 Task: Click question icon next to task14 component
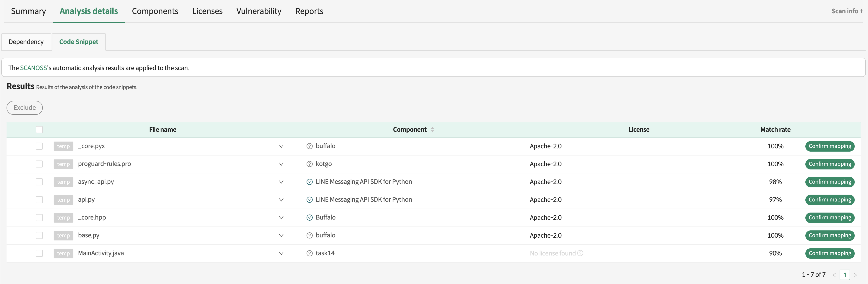(309, 253)
